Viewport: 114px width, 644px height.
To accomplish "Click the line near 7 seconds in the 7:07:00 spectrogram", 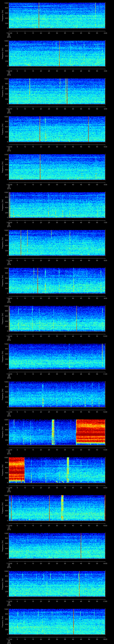I will pyautogui.click(x=21, y=243).
